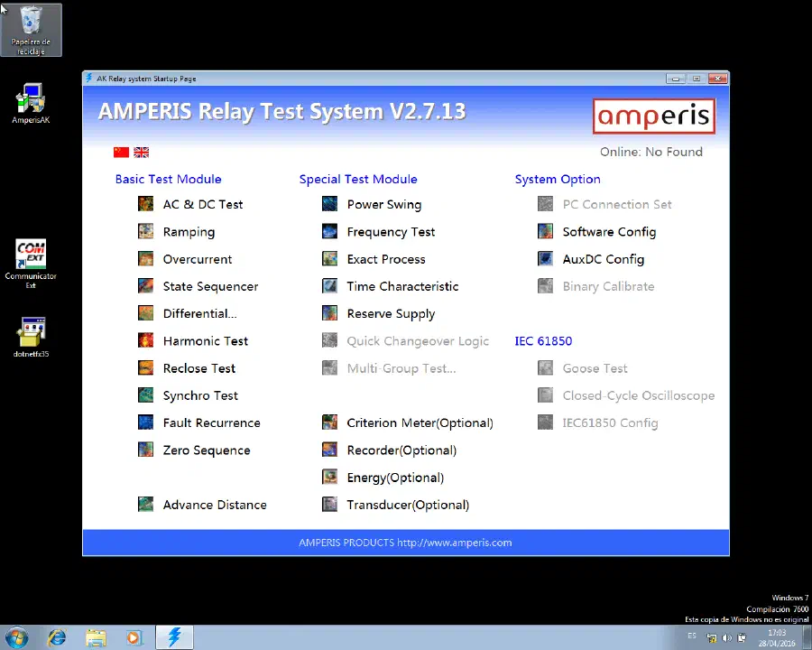
Task: Click the Criterion Meter(Optional) label
Action: point(420,423)
